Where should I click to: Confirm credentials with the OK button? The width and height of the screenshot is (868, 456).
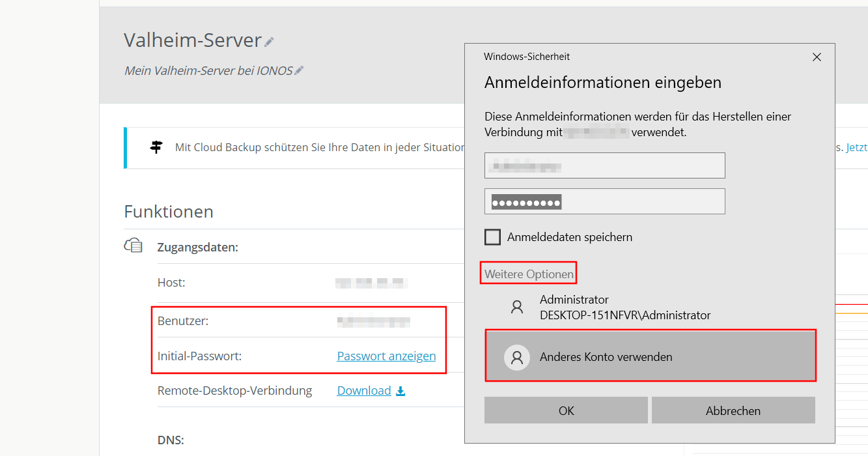pos(566,410)
